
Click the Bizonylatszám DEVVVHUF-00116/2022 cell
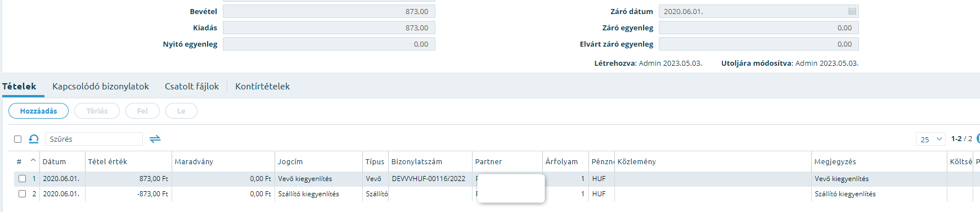pyautogui.click(x=430, y=179)
